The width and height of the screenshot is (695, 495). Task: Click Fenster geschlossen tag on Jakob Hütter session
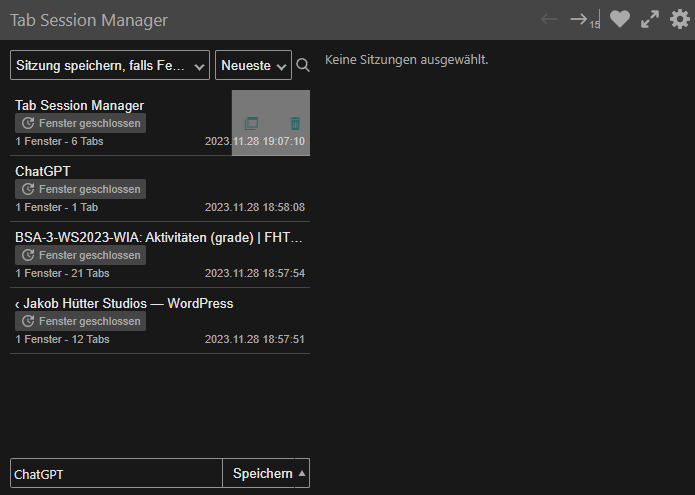(x=80, y=321)
